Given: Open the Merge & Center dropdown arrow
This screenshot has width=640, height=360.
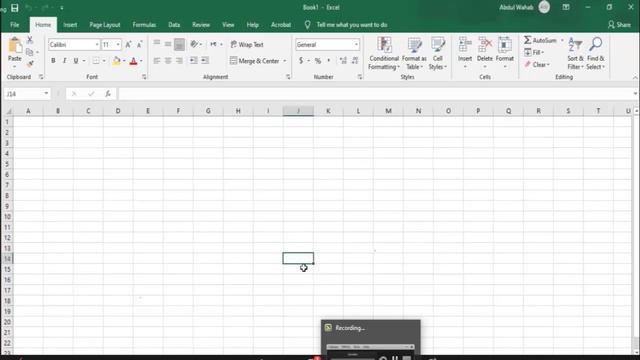Looking at the screenshot, I should [x=285, y=61].
